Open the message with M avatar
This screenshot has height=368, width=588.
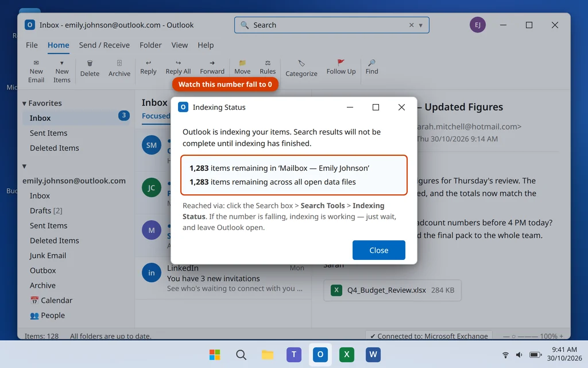152,230
